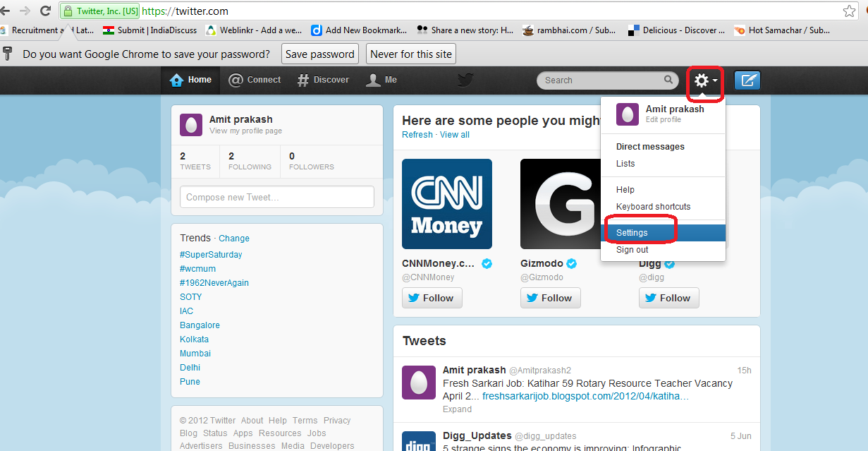Open the Twitter Home icon tab
868x451 pixels.
[x=190, y=80]
